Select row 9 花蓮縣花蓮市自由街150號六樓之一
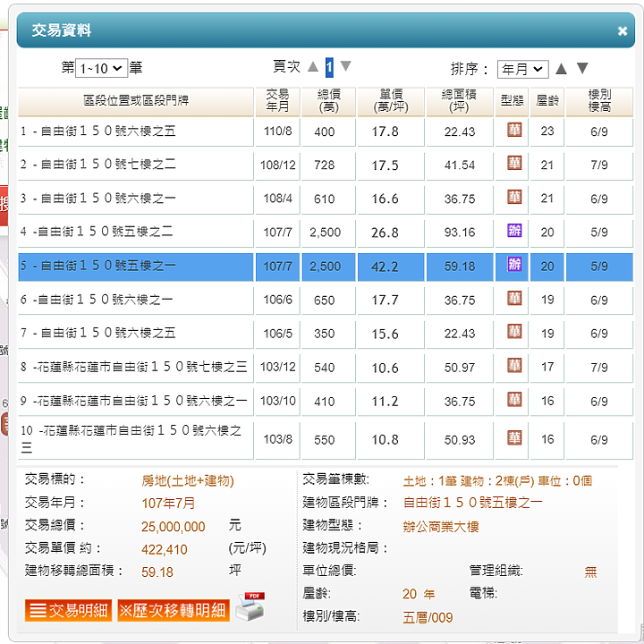 pyautogui.click(x=326, y=402)
